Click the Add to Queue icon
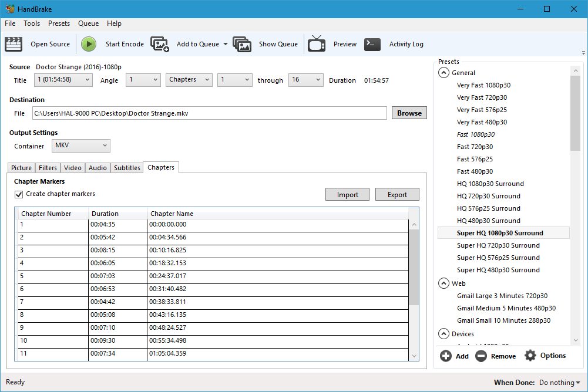The width and height of the screenshot is (588, 392). point(160,44)
